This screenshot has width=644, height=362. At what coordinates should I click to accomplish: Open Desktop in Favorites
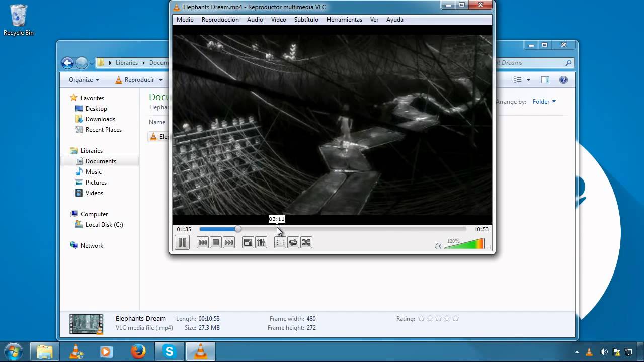pyautogui.click(x=96, y=109)
